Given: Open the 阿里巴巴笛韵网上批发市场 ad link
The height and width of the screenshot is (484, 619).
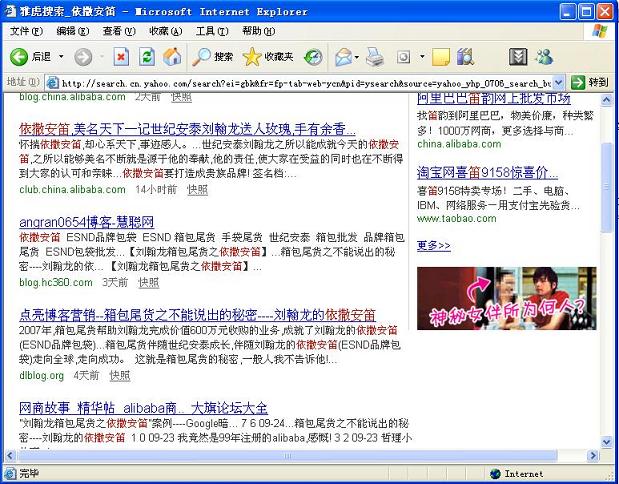Looking at the screenshot, I should tap(494, 98).
